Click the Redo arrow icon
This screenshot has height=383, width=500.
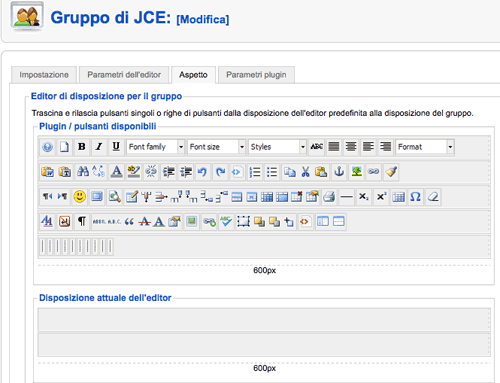(220, 172)
